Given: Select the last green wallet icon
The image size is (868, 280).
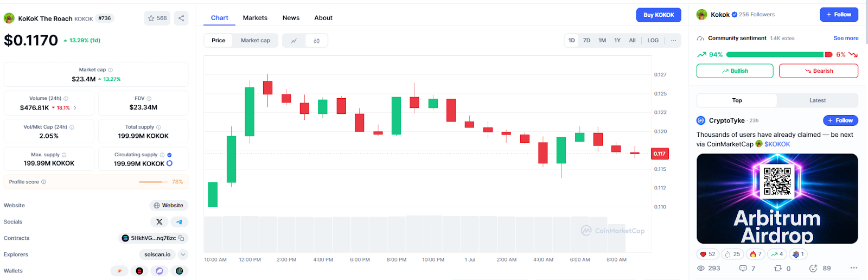Looking at the screenshot, I should click(x=180, y=271).
